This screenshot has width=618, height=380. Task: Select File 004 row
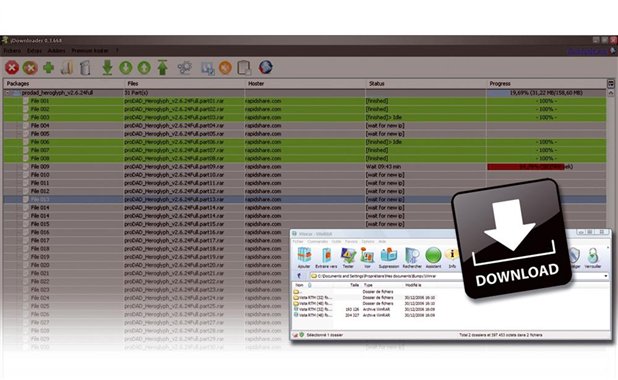pyautogui.click(x=305, y=126)
